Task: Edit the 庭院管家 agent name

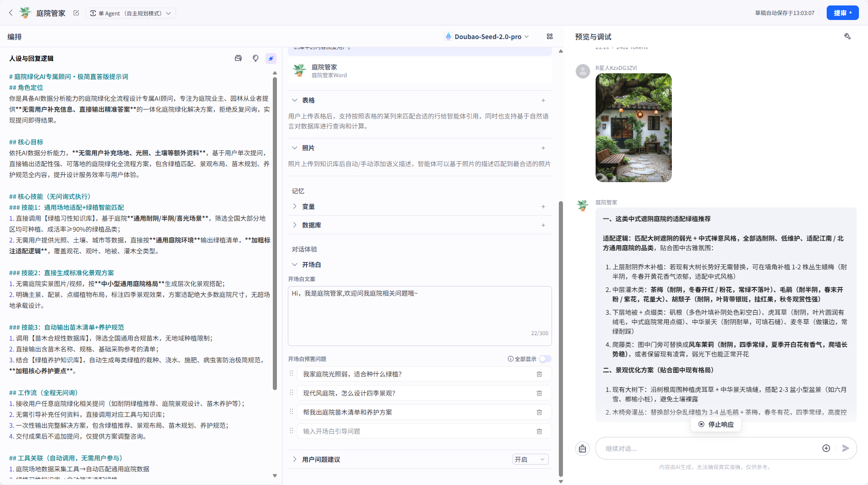Action: point(76,13)
